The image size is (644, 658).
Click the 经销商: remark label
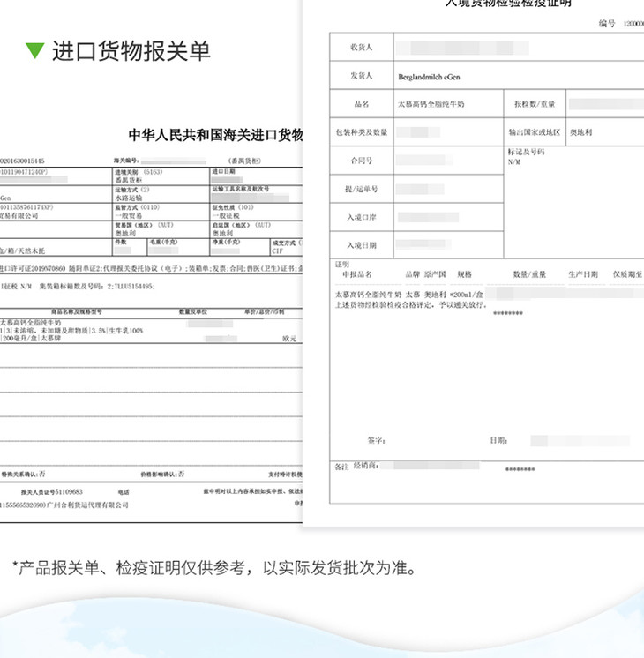[x=366, y=466]
